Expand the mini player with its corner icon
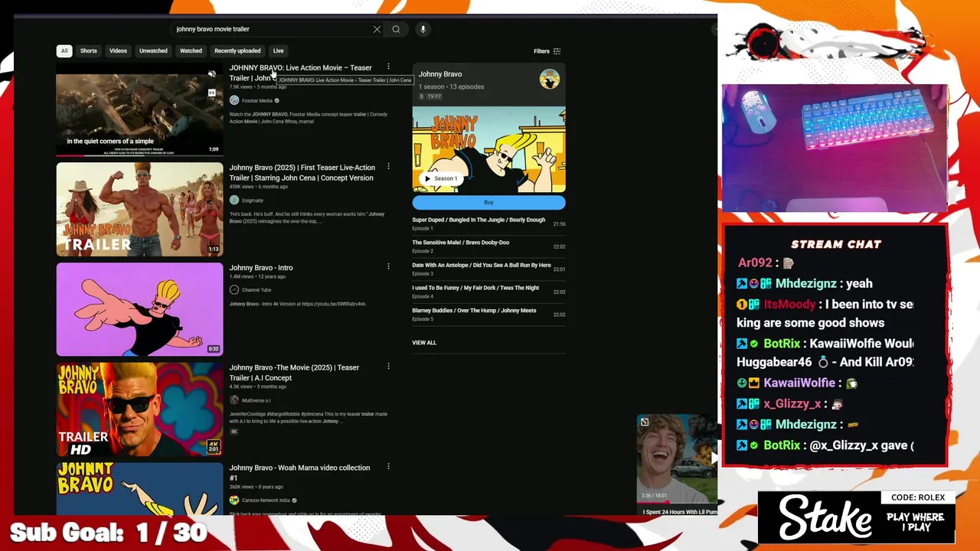Screen dimensions: 980x551 pyautogui.click(x=645, y=422)
